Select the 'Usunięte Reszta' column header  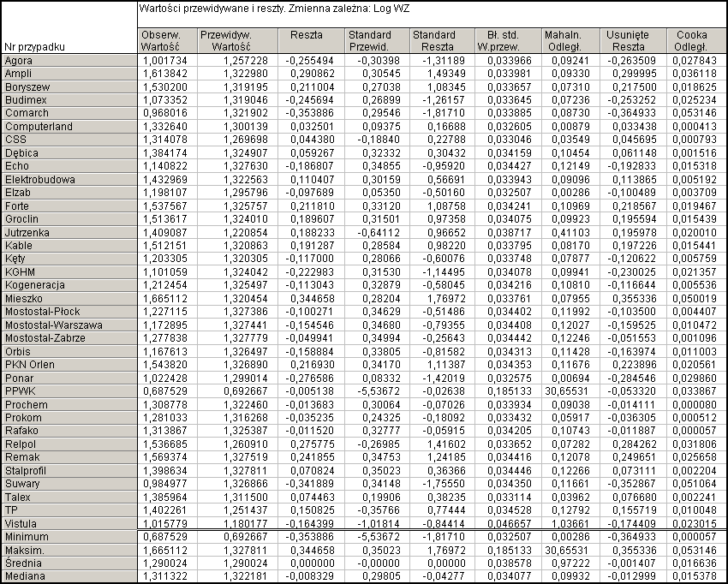(x=633, y=41)
